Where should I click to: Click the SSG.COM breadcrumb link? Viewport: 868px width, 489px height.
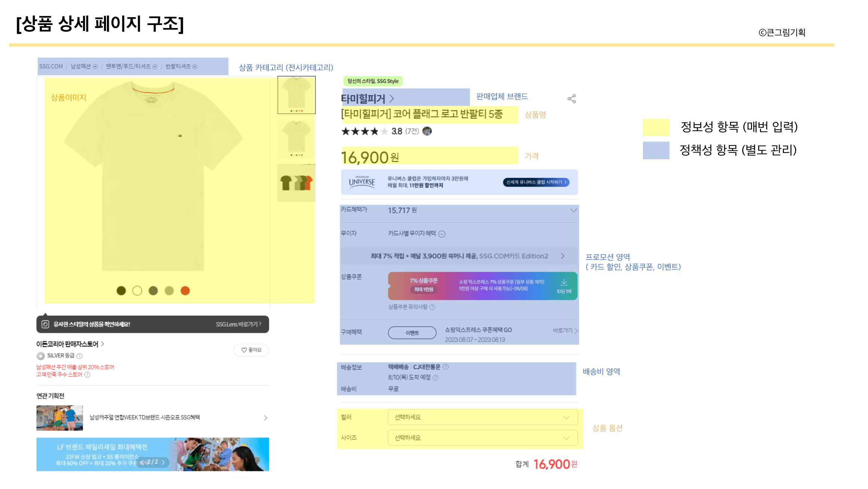tap(51, 67)
